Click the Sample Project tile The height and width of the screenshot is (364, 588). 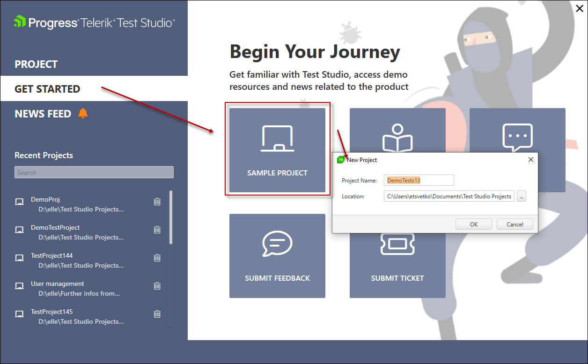[277, 150]
